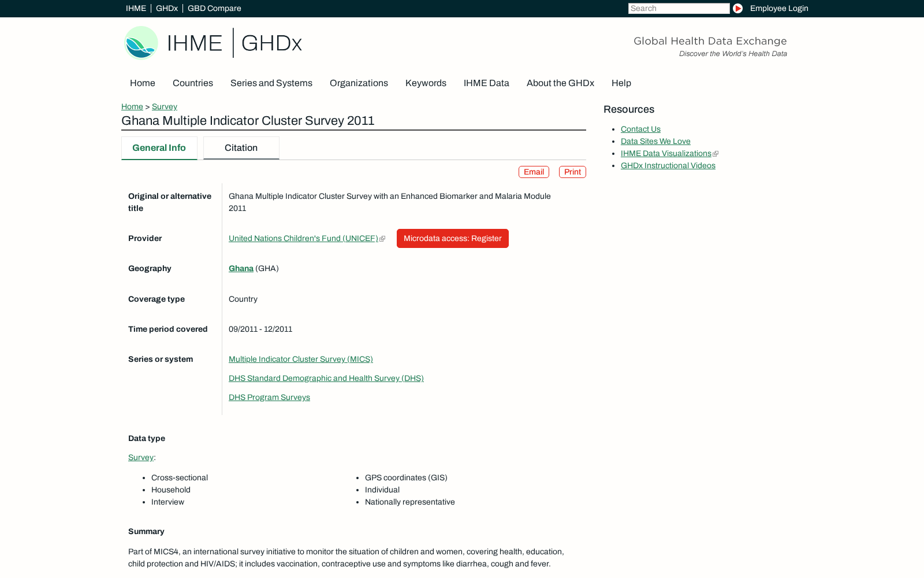Open the Series and Systems menu
This screenshot has width=924, height=578.
[x=271, y=83]
